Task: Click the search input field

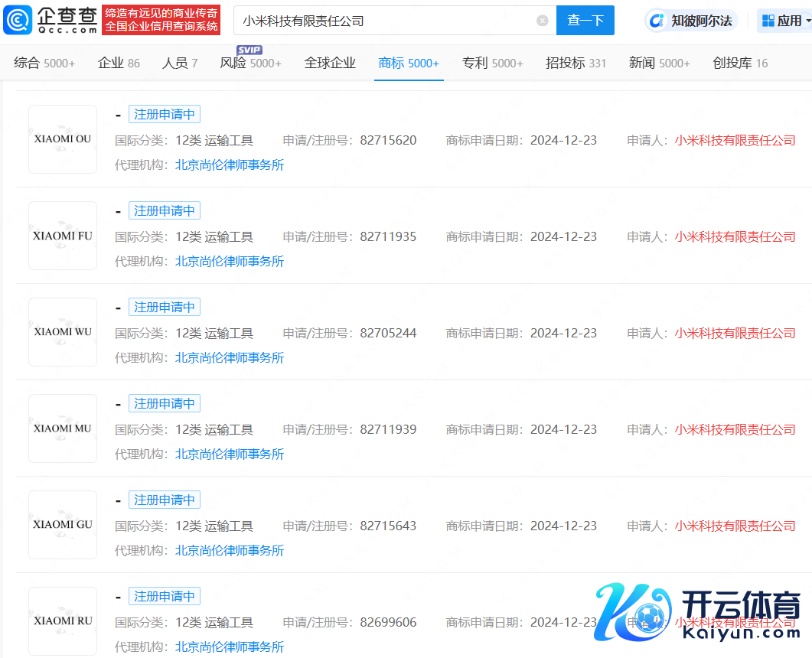Action: pyautogui.click(x=383, y=21)
